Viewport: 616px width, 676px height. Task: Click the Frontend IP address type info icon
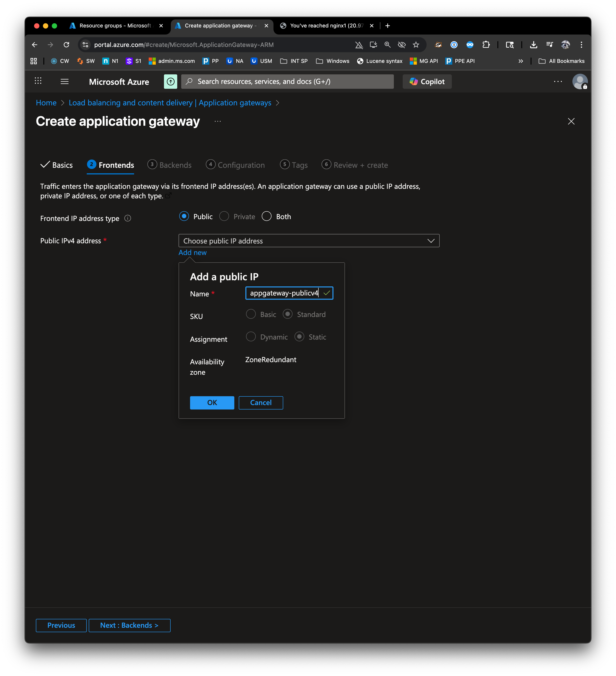128,218
